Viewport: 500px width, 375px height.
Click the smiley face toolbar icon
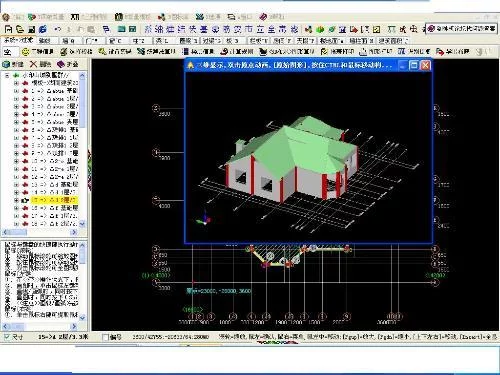pyautogui.click(x=26, y=52)
